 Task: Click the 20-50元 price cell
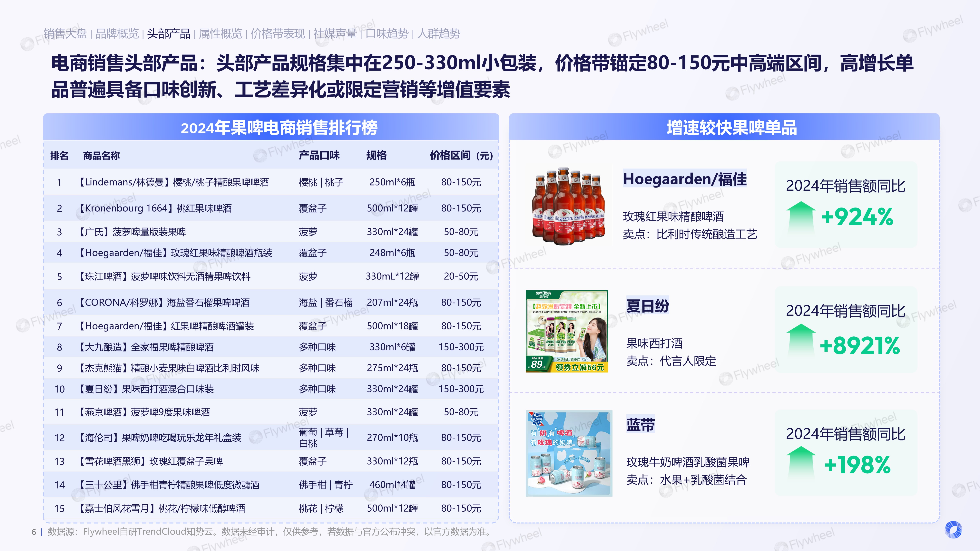(461, 276)
